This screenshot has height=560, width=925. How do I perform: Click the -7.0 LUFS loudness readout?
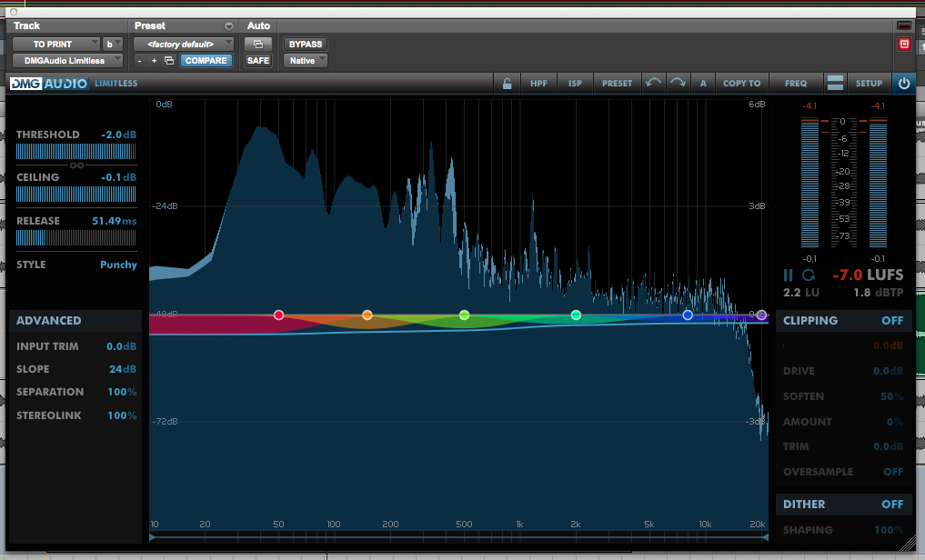point(867,275)
